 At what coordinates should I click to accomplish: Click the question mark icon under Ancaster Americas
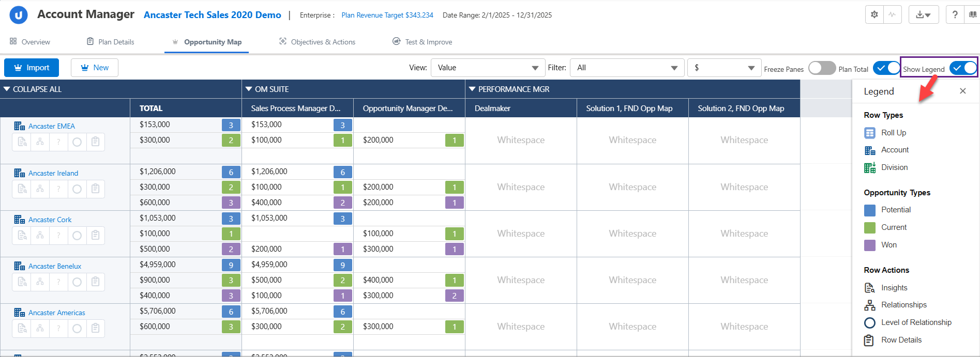(58, 329)
